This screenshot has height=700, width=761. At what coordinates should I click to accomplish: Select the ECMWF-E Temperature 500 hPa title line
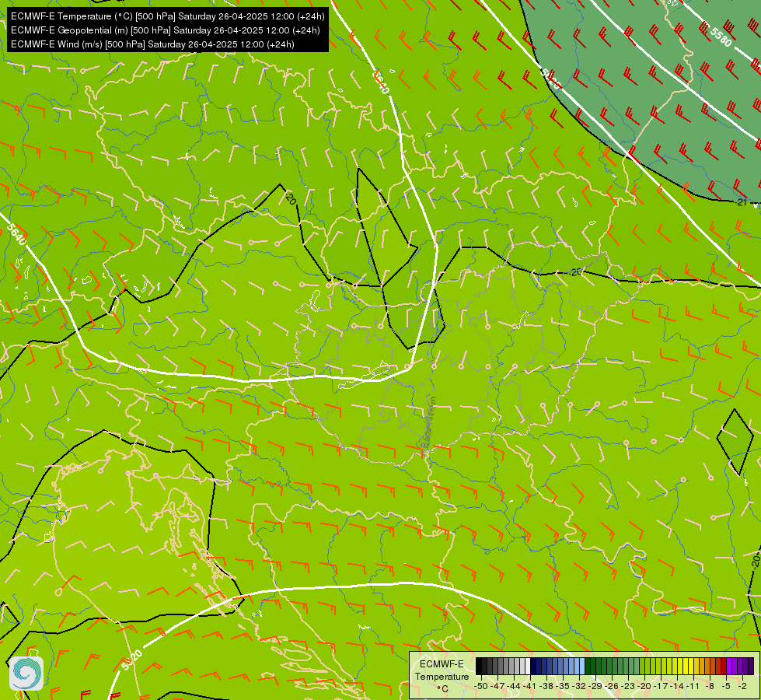coord(167,16)
